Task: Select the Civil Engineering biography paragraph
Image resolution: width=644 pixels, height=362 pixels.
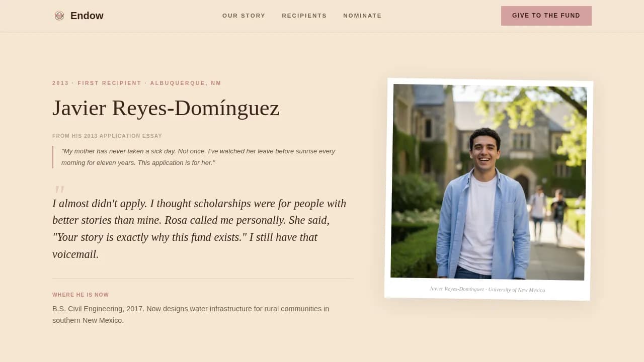Action: (190, 314)
